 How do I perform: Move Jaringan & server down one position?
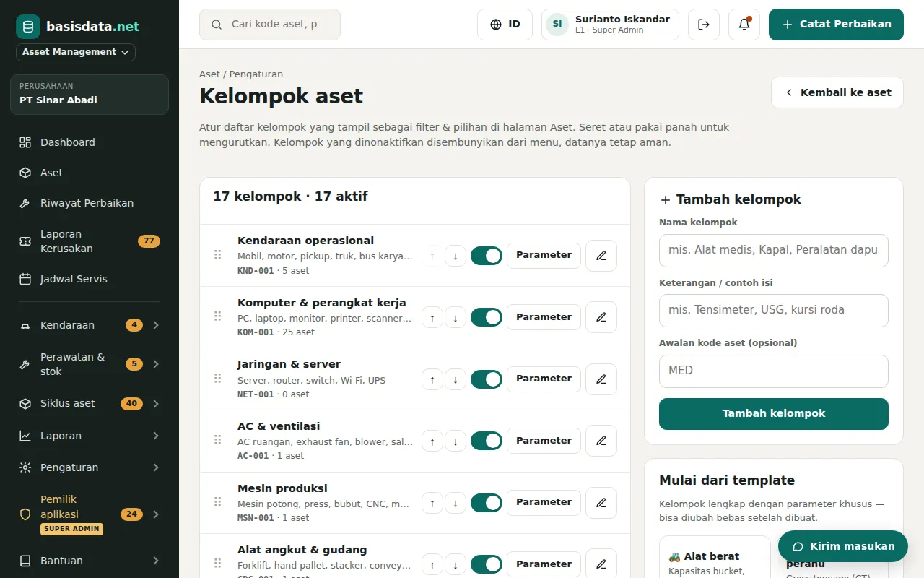pos(456,379)
